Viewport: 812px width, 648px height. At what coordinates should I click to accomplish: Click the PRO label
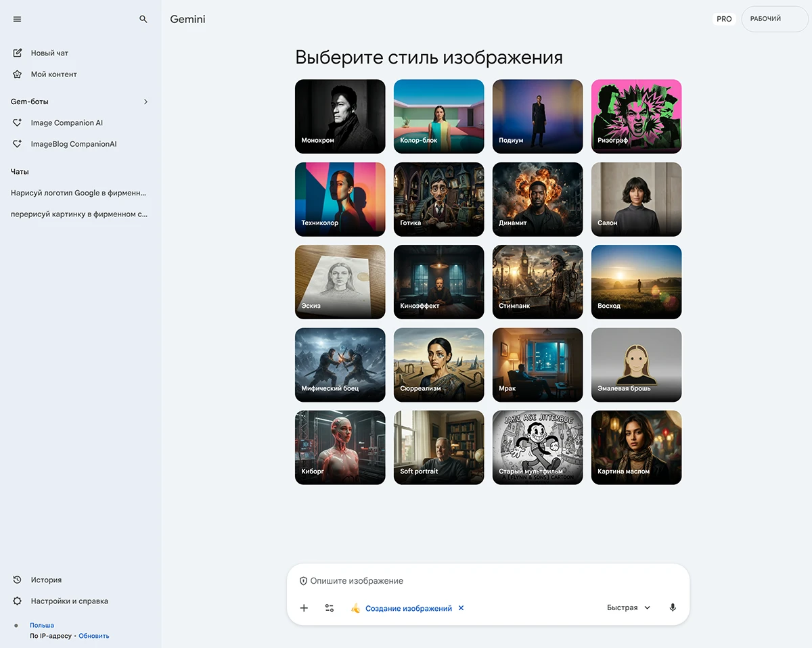[724, 18]
